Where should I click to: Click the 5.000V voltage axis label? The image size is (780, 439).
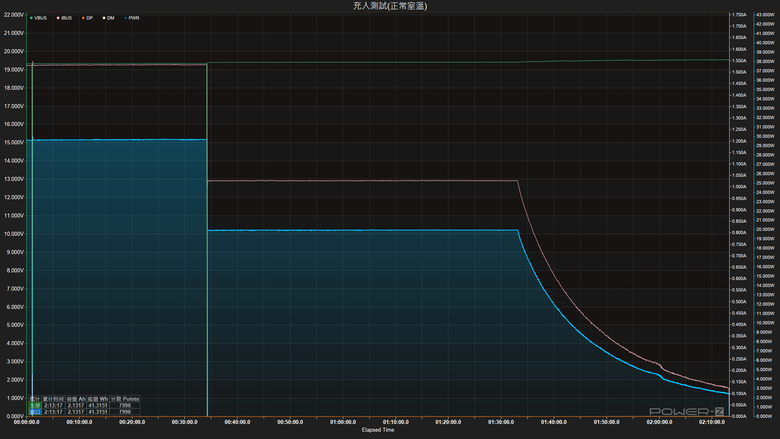[14, 325]
